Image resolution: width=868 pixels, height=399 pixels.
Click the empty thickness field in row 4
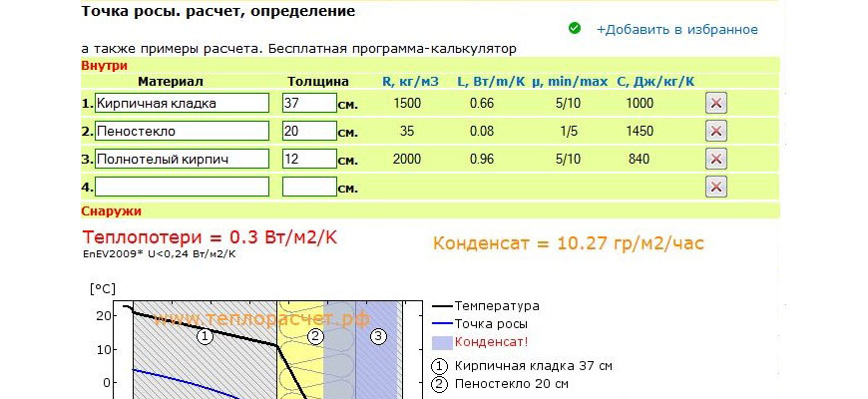[x=308, y=187]
